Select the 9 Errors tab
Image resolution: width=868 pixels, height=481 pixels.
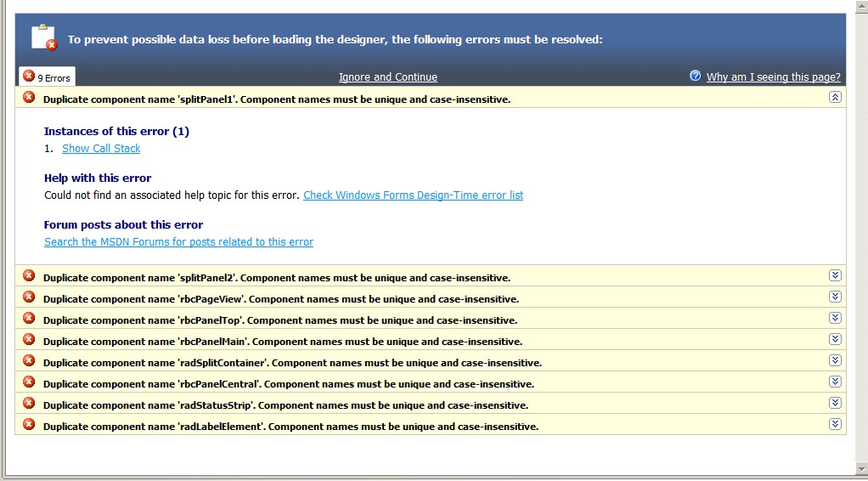pos(48,77)
